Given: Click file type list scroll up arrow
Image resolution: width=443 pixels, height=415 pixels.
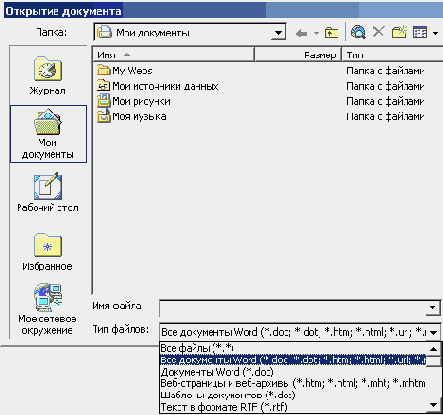Looking at the screenshot, I should tap(433, 349).
